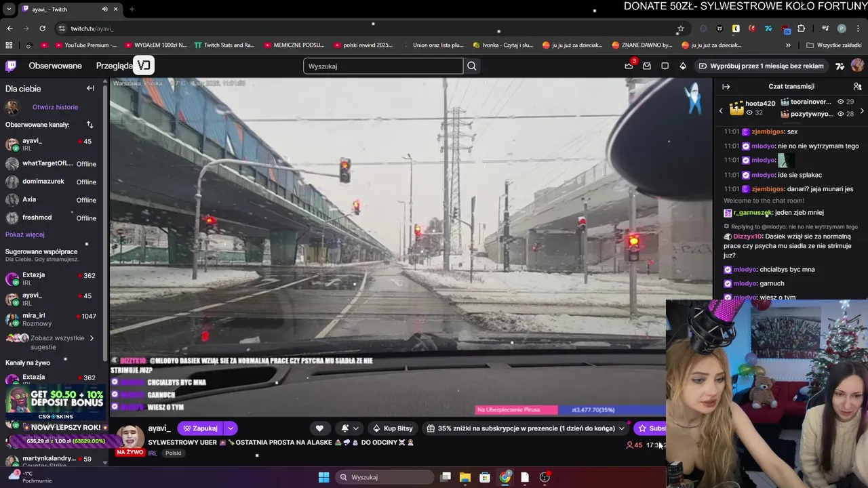Viewport: 868px width, 488px height.
Task: Click the browser address bar
Action: pos(366,28)
